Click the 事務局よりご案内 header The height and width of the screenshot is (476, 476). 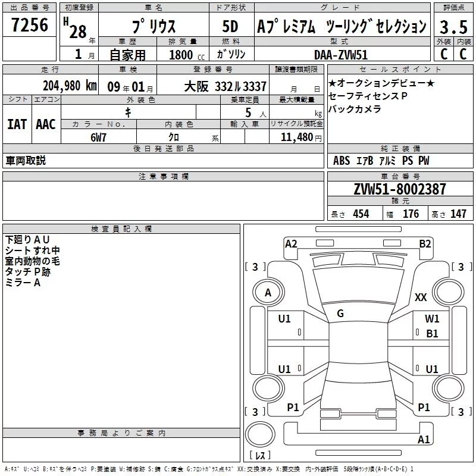pyautogui.click(x=121, y=433)
